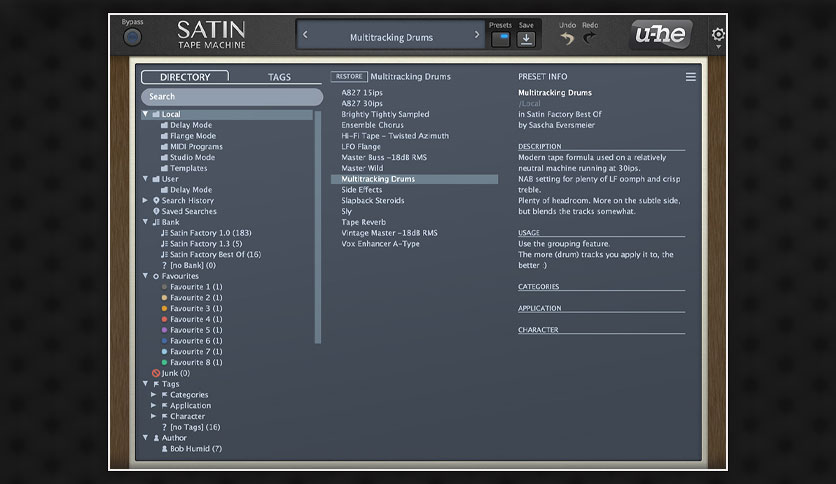
Task: Select Satin Factory 1.3 (5) bank
Action: coord(202,244)
